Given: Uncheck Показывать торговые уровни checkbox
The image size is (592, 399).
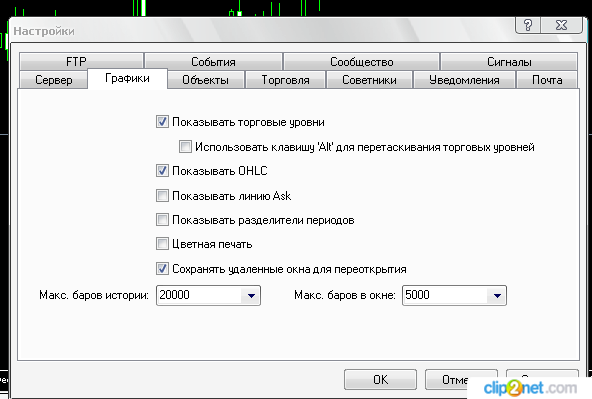Looking at the screenshot, I should (x=162, y=122).
